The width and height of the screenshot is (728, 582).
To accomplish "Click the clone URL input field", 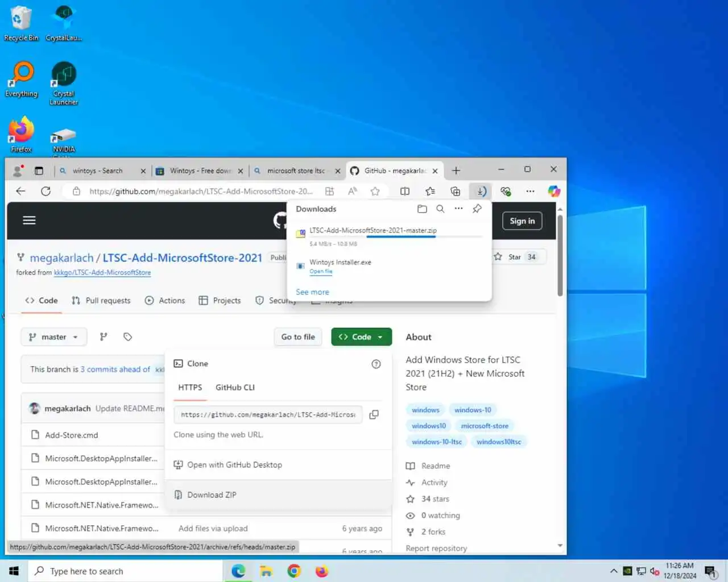I will pos(268,415).
